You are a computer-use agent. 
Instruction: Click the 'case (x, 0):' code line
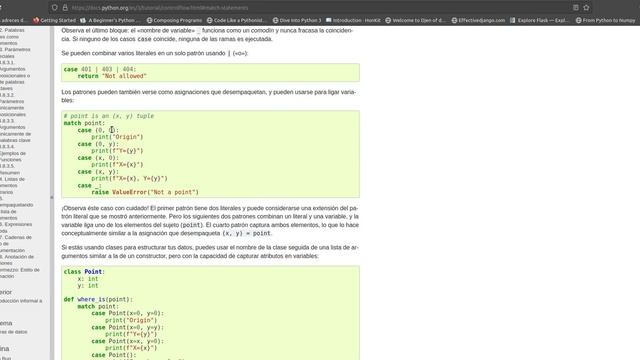(98, 158)
